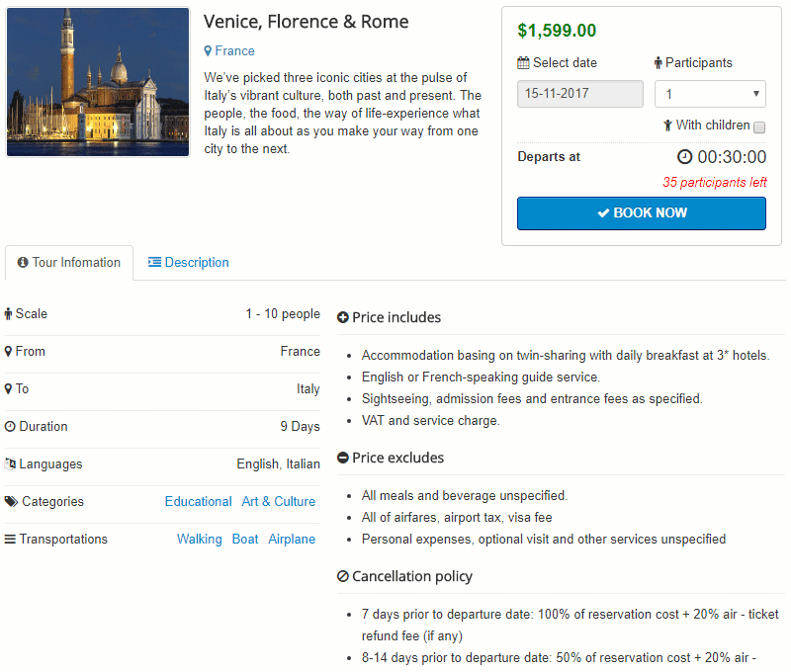Viewport: 791px width, 672px height.
Task: Click the date field showing 15-11-2017
Action: pos(579,94)
